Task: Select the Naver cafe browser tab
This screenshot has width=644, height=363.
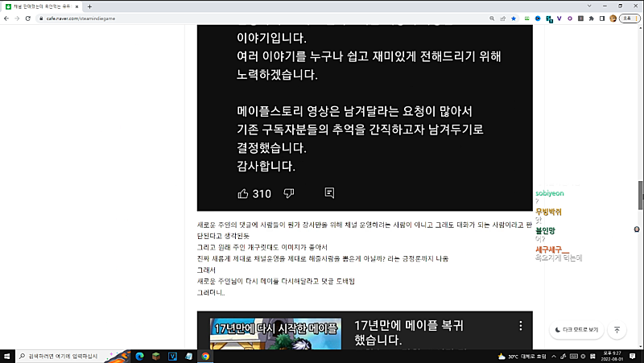Action: pyautogui.click(x=42, y=6)
